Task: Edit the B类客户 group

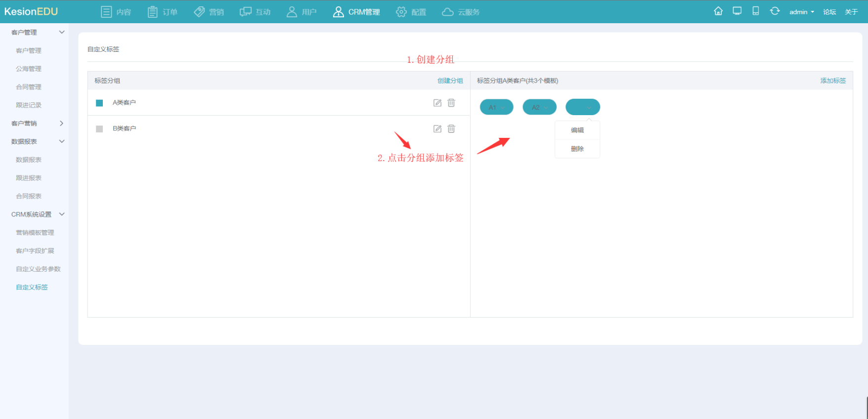Action: 437,128
